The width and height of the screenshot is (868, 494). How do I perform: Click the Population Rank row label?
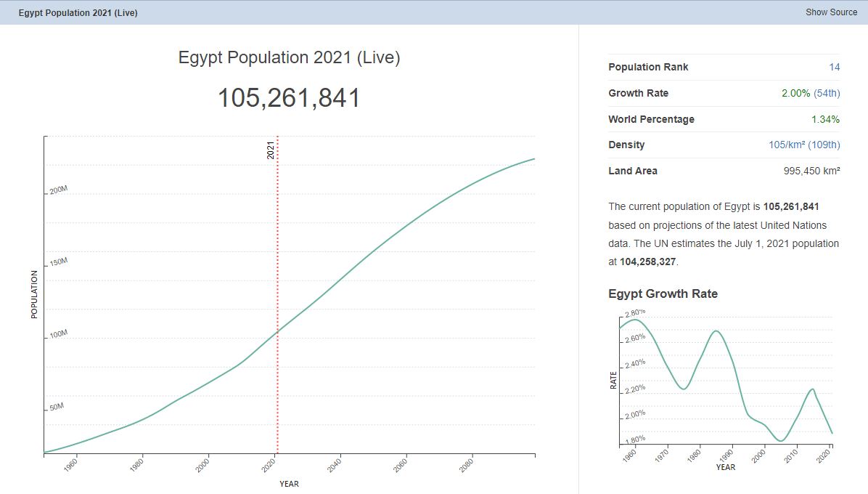tap(648, 67)
